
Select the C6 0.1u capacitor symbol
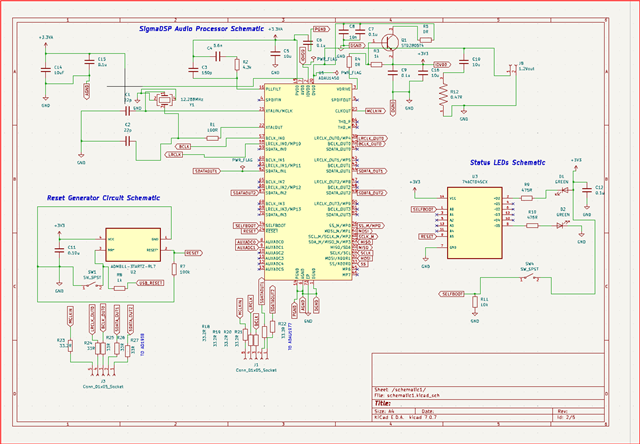point(308,42)
